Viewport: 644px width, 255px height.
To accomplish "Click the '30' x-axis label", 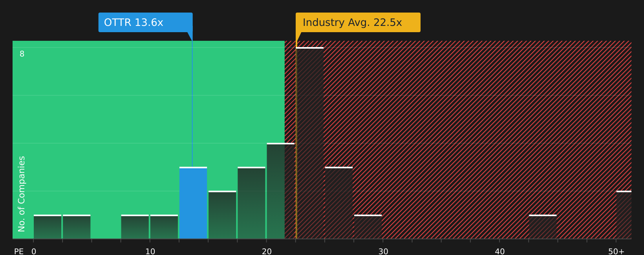I will click(383, 251).
